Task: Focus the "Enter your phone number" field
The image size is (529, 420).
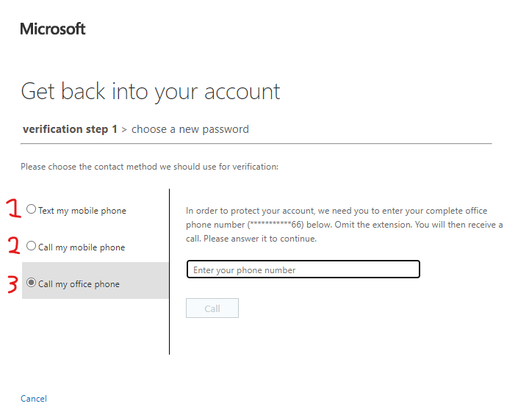Action: point(303,269)
